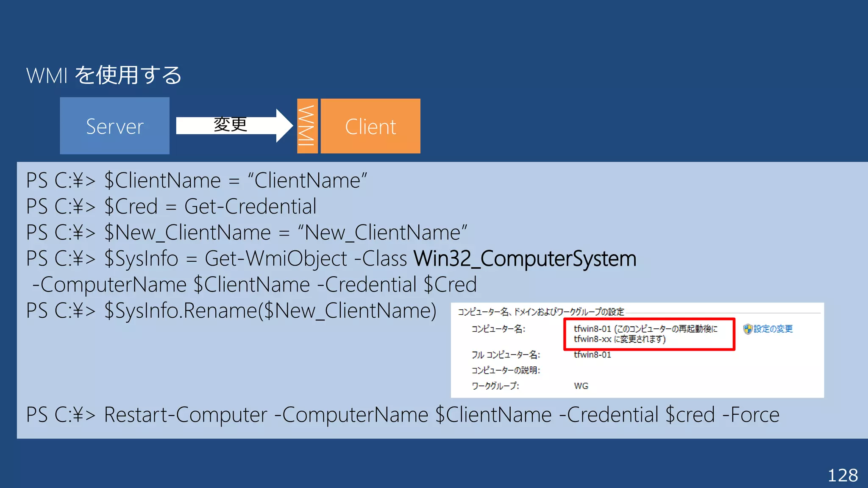This screenshot has width=868, height=488.
Task: Click the red-outlined computer name box
Action: pos(648,334)
